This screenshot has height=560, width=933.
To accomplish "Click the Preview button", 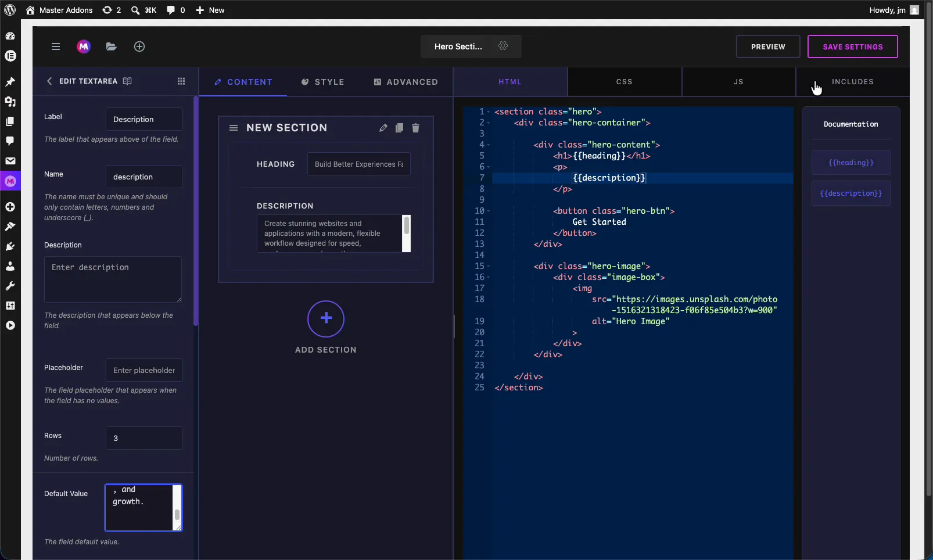I will tap(768, 46).
